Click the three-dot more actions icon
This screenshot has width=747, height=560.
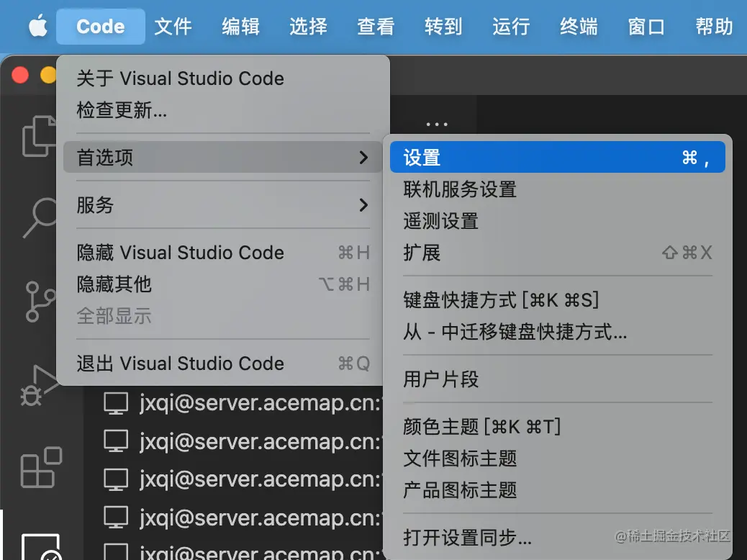[437, 125]
